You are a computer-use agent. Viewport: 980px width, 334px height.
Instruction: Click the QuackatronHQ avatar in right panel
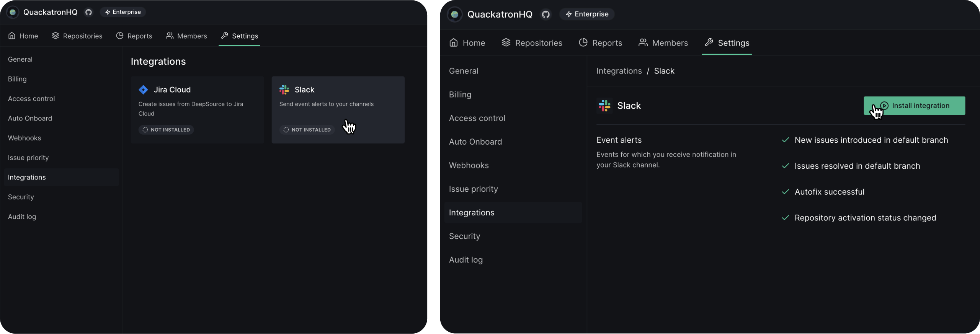pyautogui.click(x=455, y=15)
